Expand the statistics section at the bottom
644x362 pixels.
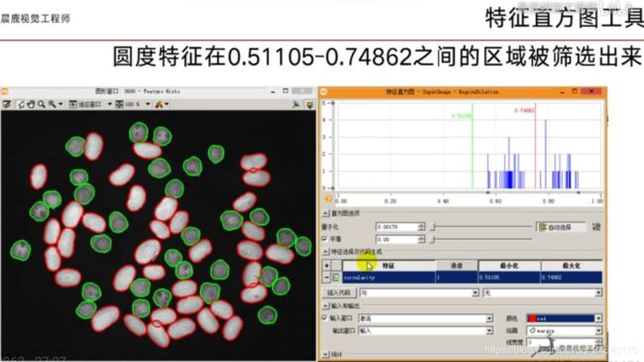tap(325, 354)
